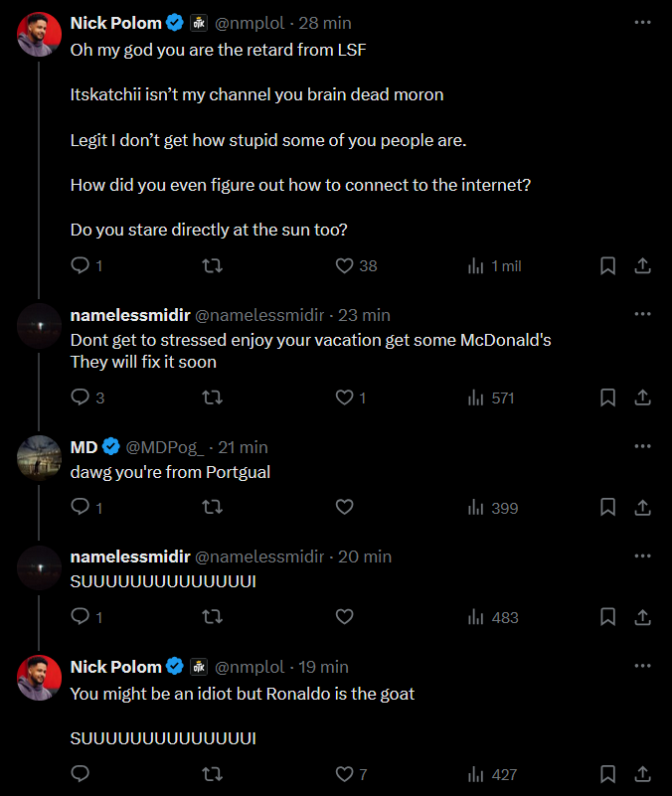Click Nick Polom's avatar on the last post
This screenshot has height=796, width=672.
(40, 678)
